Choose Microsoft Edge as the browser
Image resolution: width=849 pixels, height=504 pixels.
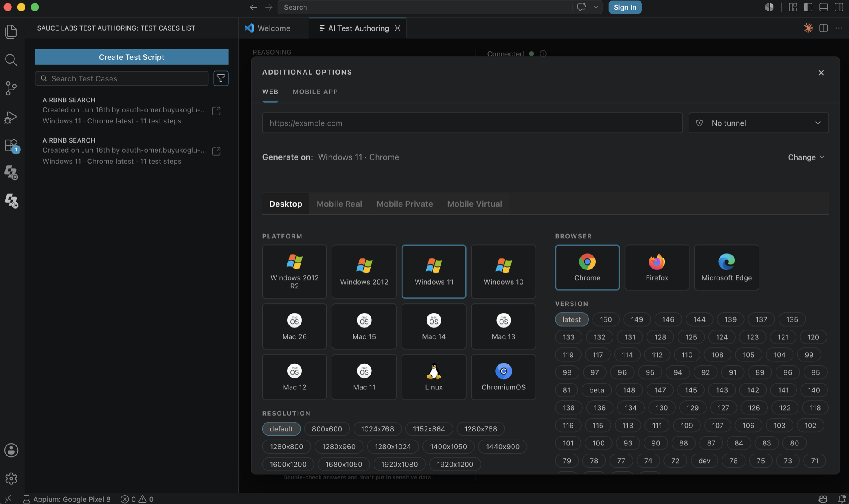pos(727,267)
